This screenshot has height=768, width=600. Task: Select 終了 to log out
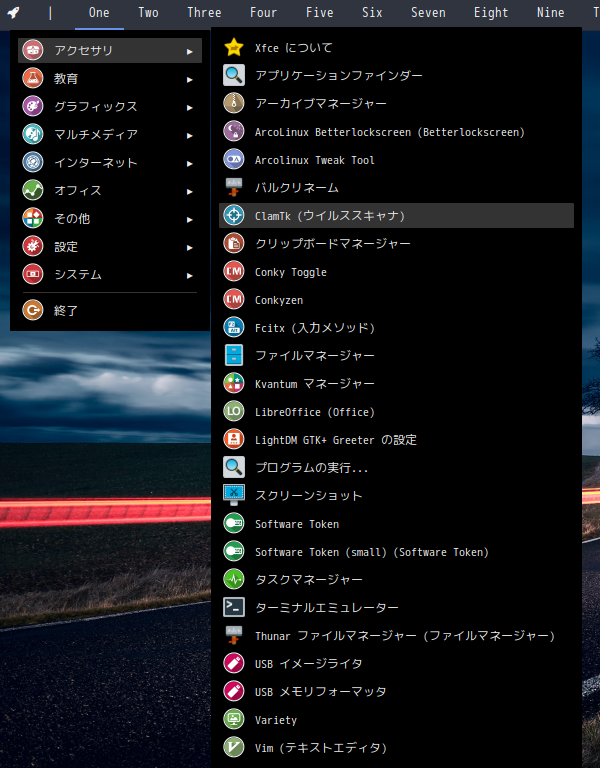pyautogui.click(x=110, y=310)
